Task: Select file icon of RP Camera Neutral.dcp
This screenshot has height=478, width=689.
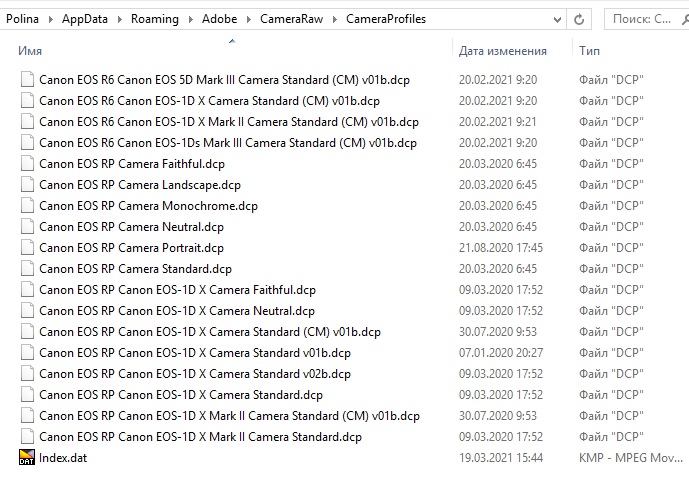Action: (x=27, y=227)
